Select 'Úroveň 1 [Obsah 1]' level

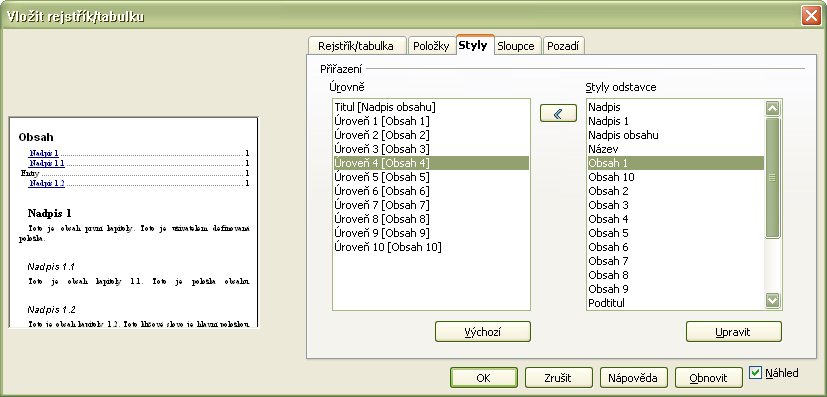(431, 121)
